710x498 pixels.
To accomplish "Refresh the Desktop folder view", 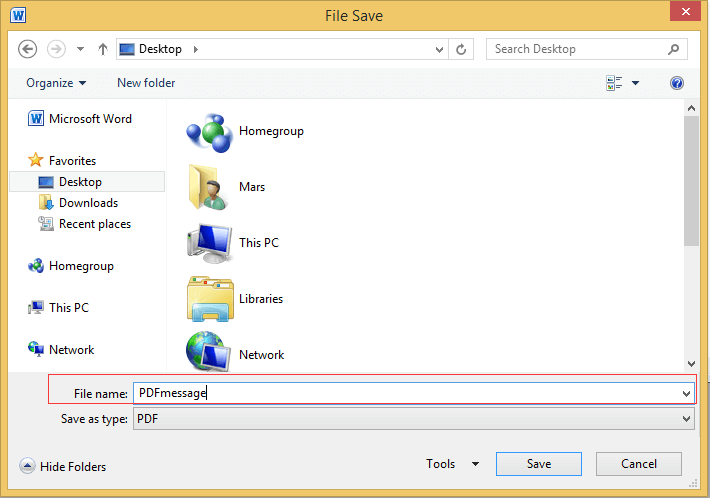I will click(461, 49).
